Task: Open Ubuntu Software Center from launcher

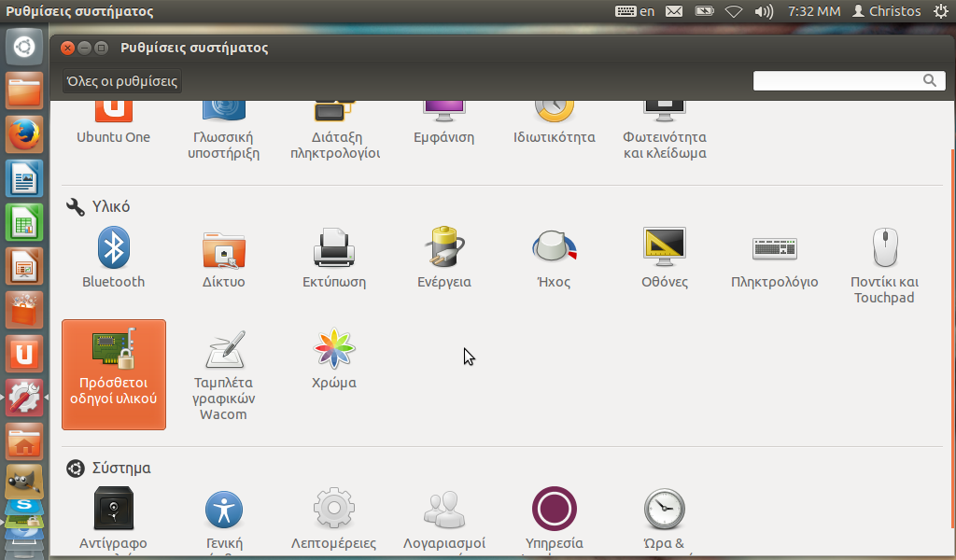Action: pos(24,310)
